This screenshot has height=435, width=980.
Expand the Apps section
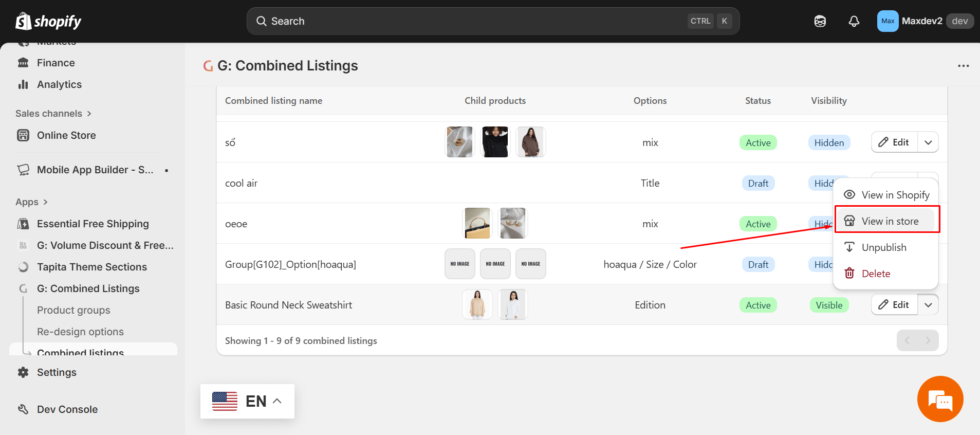(32, 202)
